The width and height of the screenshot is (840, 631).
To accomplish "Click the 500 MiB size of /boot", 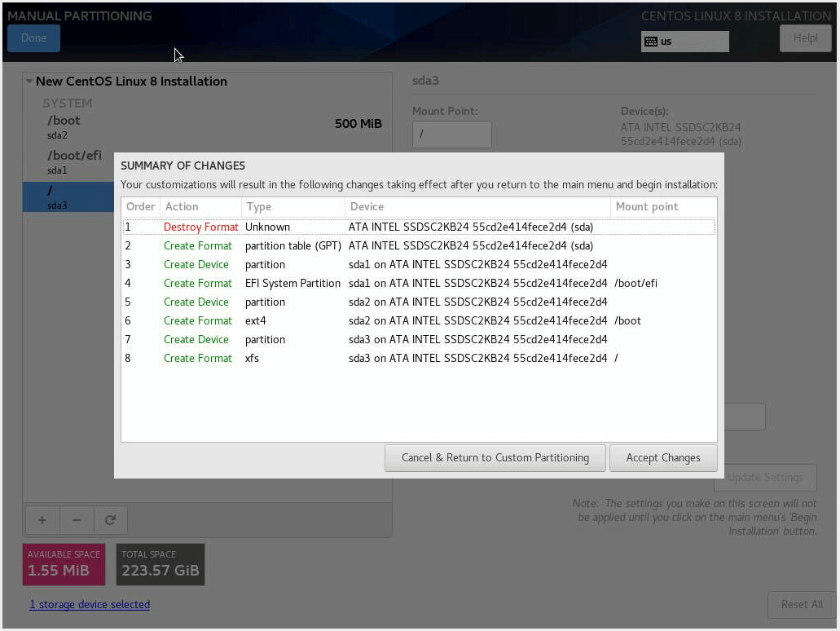I will pyautogui.click(x=358, y=124).
